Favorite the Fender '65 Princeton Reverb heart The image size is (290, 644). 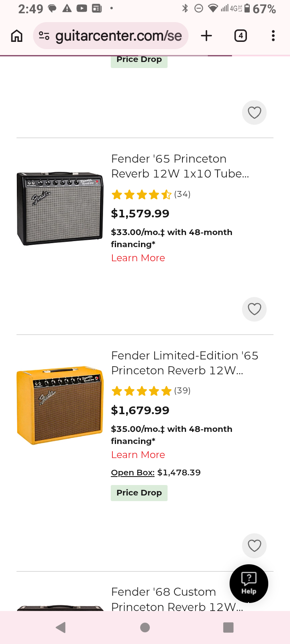click(254, 309)
